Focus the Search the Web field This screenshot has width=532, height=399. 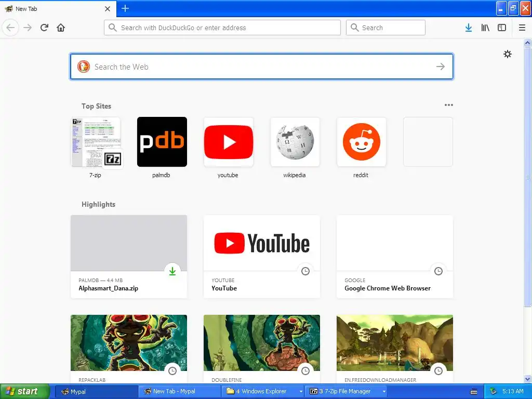(x=262, y=66)
